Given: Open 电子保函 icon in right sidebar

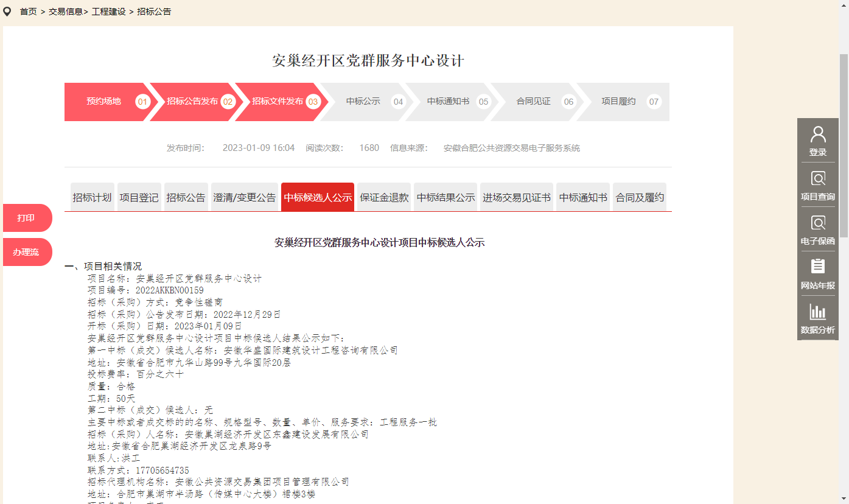Looking at the screenshot, I should (x=818, y=223).
